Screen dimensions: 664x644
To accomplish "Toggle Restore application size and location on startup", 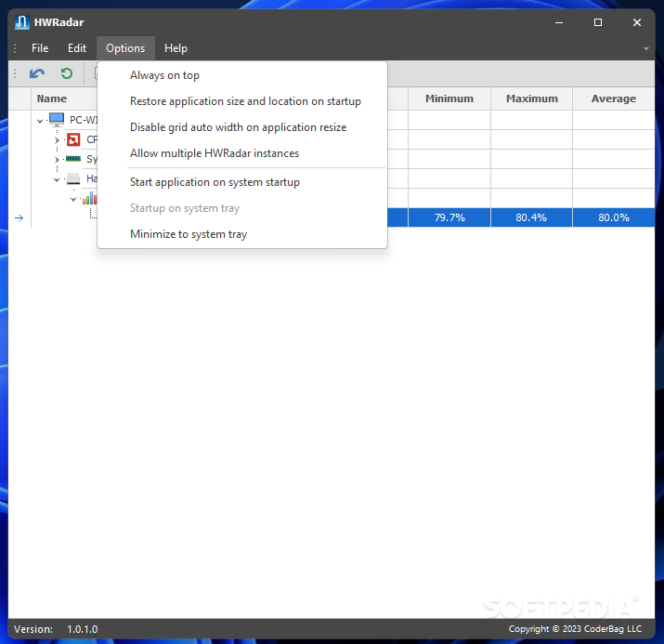I will [242, 101].
